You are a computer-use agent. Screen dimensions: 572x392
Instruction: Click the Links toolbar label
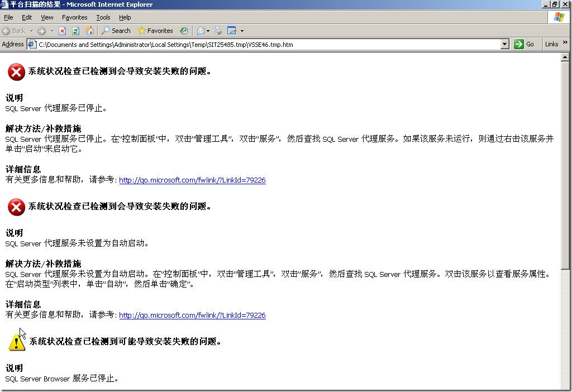[551, 45]
